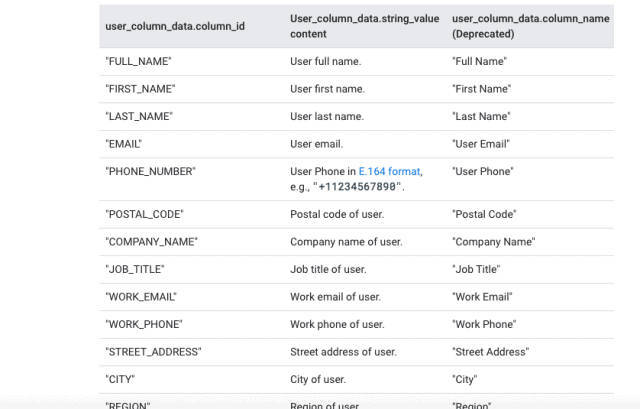Click the "User full name." description
Image resolution: width=640 pixels, height=409 pixels.
[326, 62]
